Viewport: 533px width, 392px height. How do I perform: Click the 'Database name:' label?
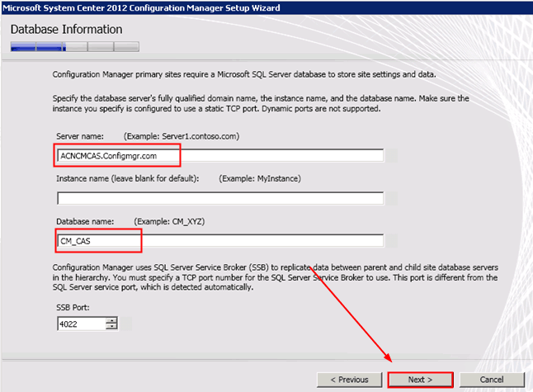click(x=85, y=222)
